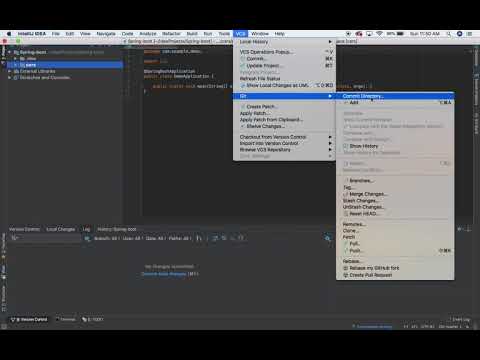The image size is (480, 360).
Task: Expand Checkout from Version Control submenu
Action: pyautogui.click(x=284, y=137)
